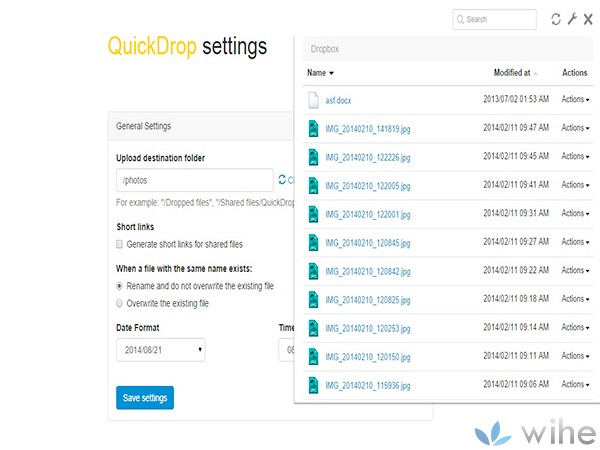Open Actions menu for asf.docx
The image size is (600, 450).
(575, 99)
